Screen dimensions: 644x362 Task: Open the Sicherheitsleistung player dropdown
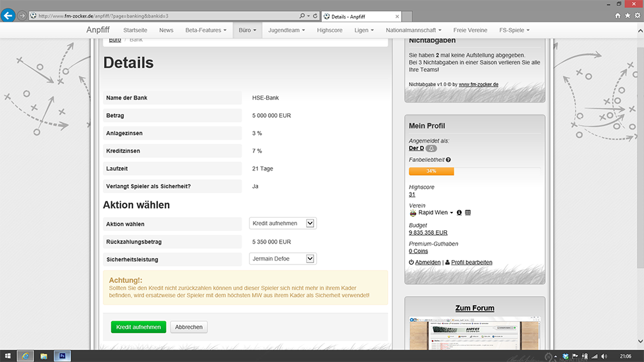pos(283,259)
